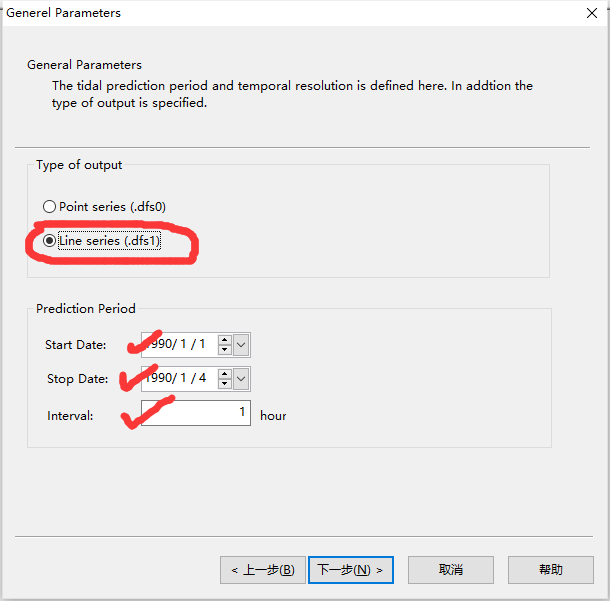Viewport: 610px width, 601px height.
Task: Open the Start Date calendar dropdown
Action: click(x=241, y=345)
